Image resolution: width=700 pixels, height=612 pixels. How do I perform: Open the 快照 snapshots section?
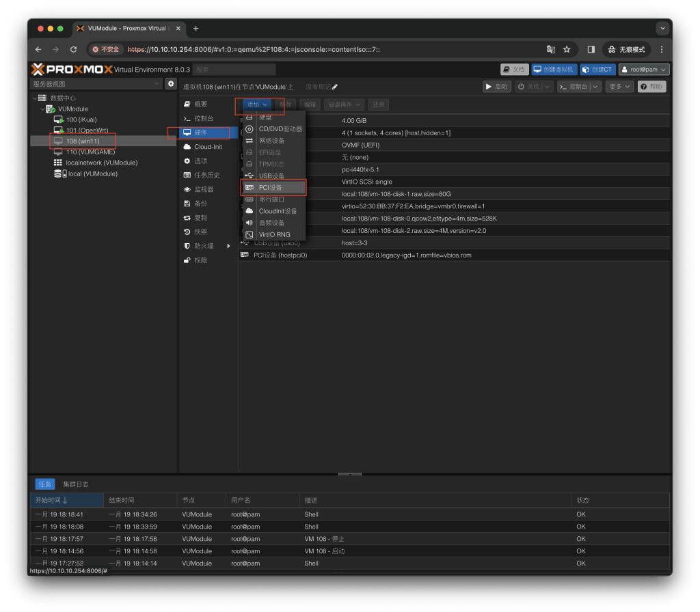(x=200, y=232)
